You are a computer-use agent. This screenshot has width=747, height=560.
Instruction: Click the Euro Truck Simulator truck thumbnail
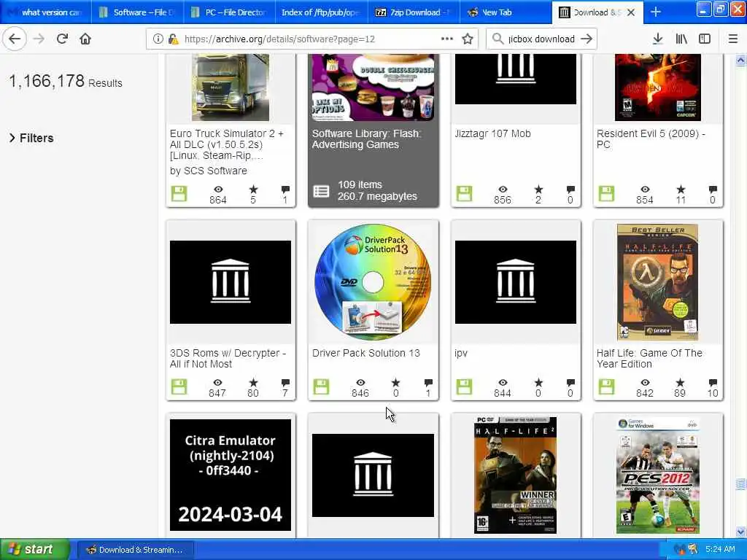pos(231,87)
